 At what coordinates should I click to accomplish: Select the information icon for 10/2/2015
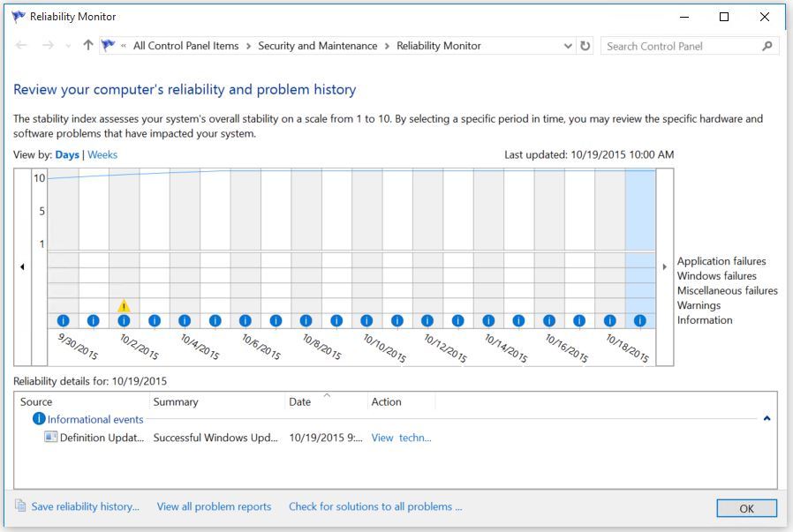[124, 320]
